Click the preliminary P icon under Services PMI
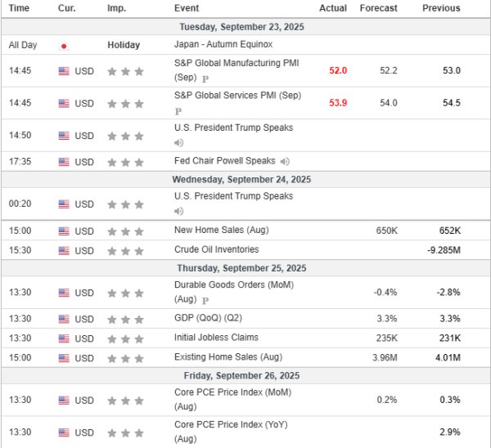Image resolution: width=491 pixels, height=448 pixels. tap(178, 110)
